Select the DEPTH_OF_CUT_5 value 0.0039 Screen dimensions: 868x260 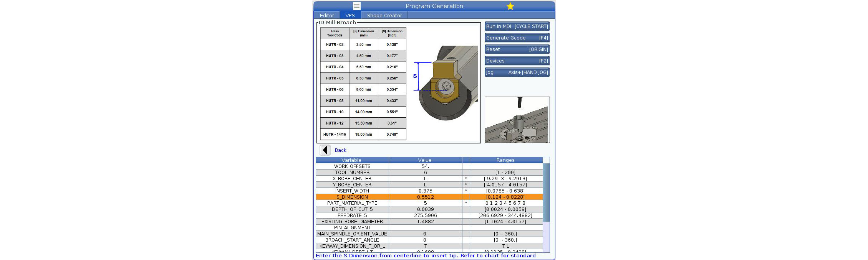(x=425, y=209)
